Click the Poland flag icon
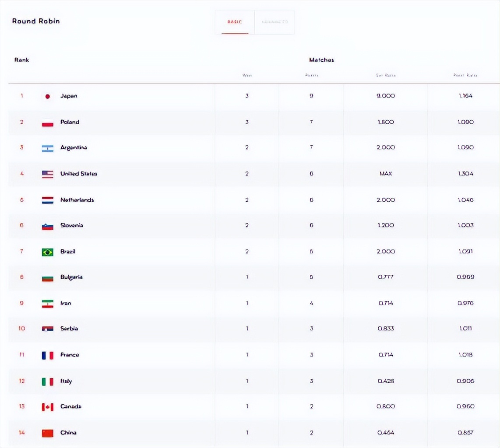Viewport: 500px width, 448px height. [48, 122]
